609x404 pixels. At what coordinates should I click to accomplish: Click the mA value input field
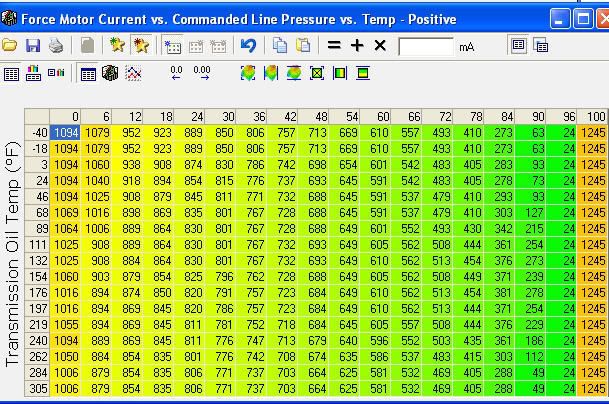[x=425, y=46]
